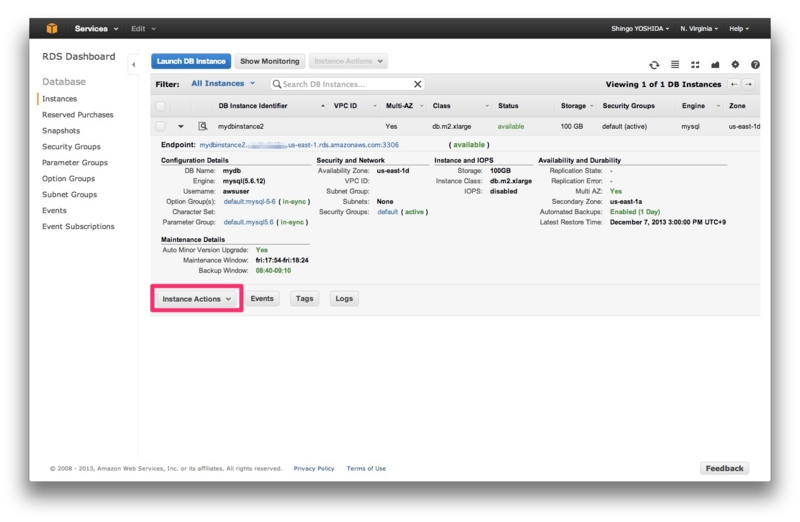Viewport: 800px width, 522px height.
Task: Click the RDS Dashboard heading
Action: [x=79, y=57]
